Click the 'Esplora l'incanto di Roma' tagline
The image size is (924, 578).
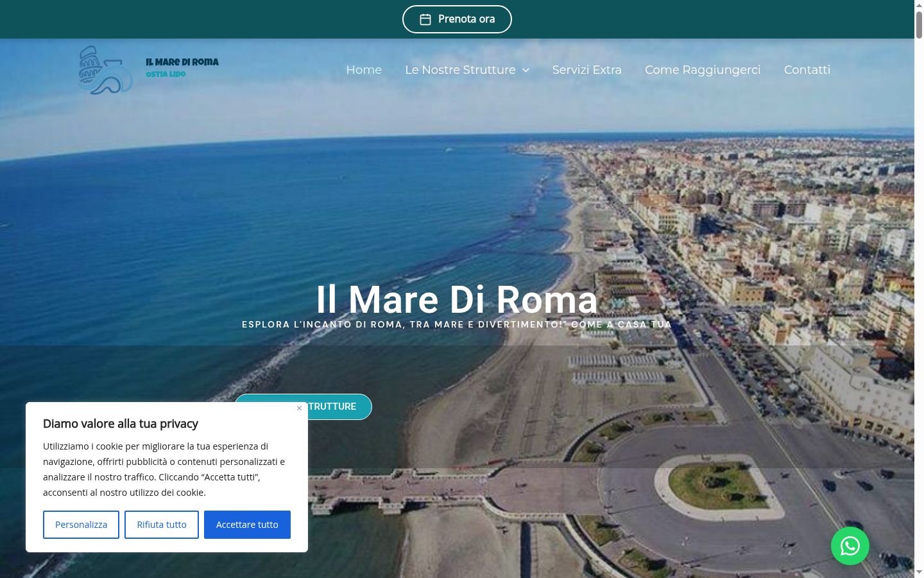point(457,324)
